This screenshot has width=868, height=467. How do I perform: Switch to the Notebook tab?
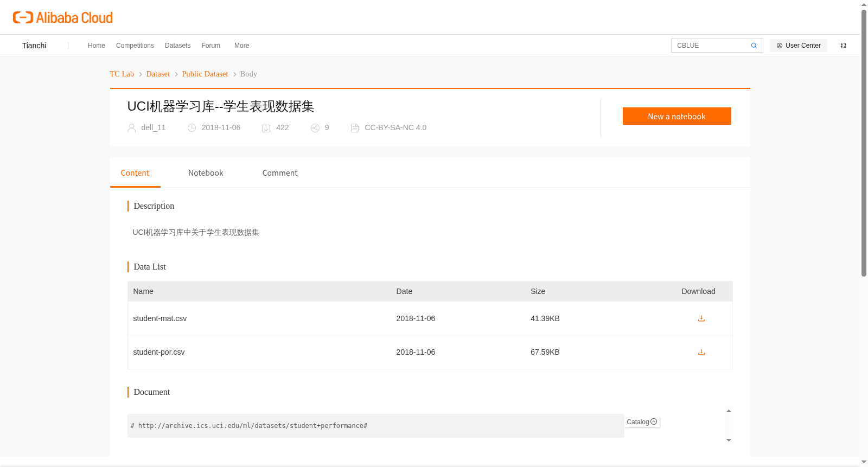(x=206, y=173)
